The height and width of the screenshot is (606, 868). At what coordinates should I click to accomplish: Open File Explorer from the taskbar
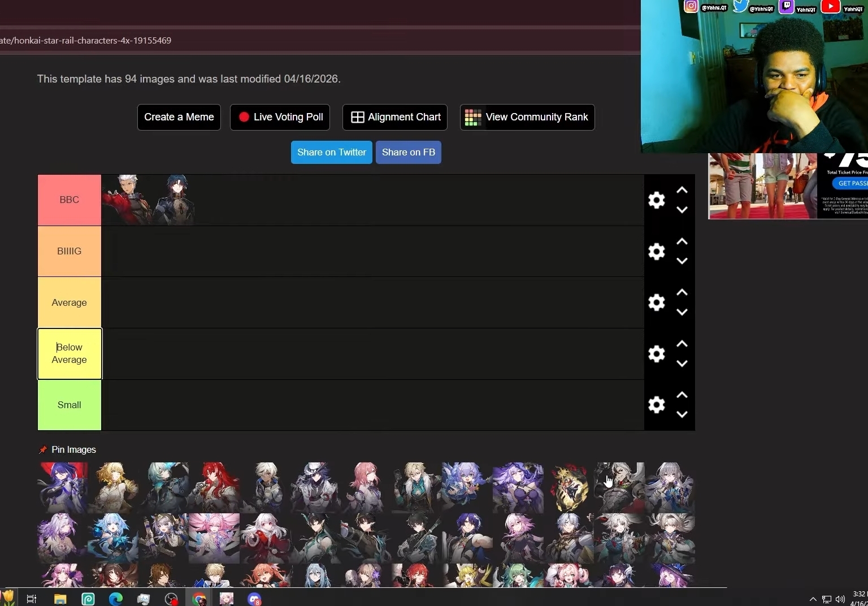click(60, 599)
